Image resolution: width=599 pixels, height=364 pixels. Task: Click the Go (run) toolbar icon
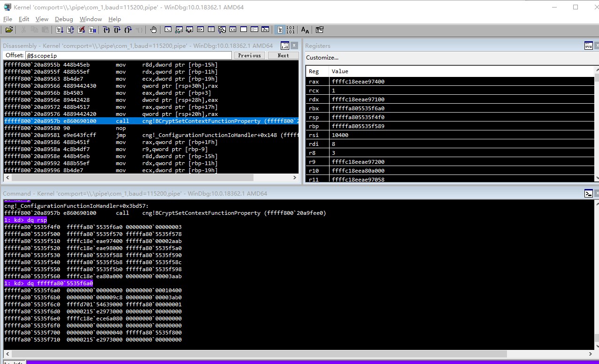60,30
